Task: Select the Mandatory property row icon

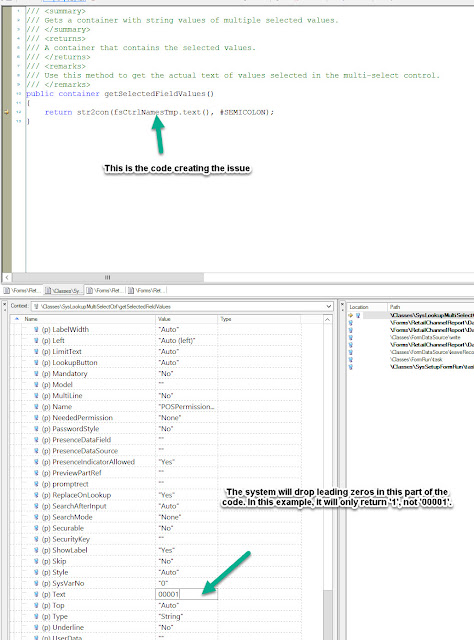Action: [x=36, y=373]
